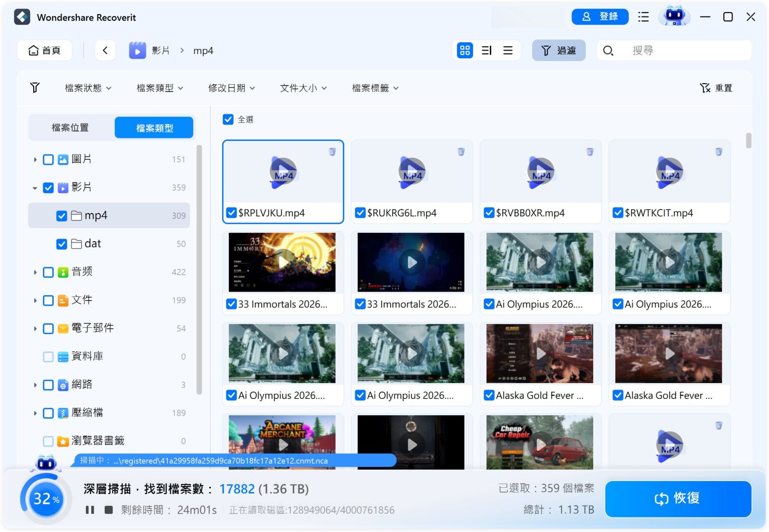Click the funnel icon in filter bar
Viewport: 769px width, 532px height.
coord(35,87)
